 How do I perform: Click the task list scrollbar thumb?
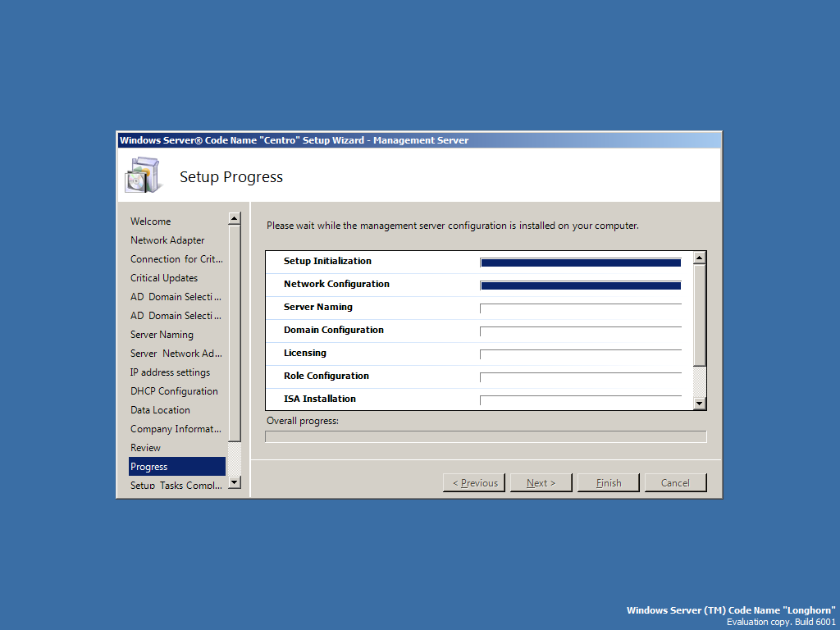point(699,315)
